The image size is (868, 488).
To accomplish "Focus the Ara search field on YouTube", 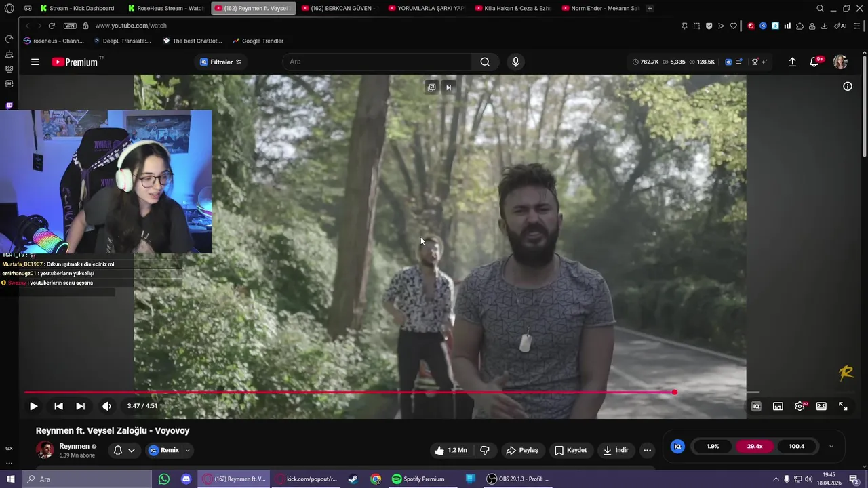I will (x=377, y=62).
